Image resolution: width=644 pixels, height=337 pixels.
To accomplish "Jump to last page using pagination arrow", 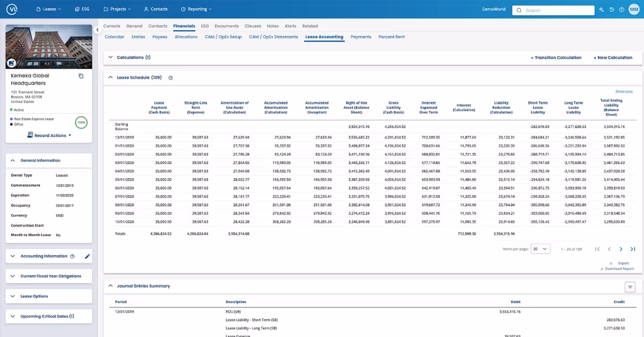I will point(633,249).
